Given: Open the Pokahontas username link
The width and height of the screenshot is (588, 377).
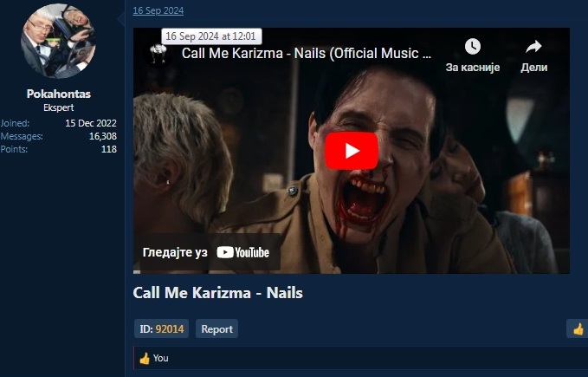Looking at the screenshot, I should (x=59, y=94).
